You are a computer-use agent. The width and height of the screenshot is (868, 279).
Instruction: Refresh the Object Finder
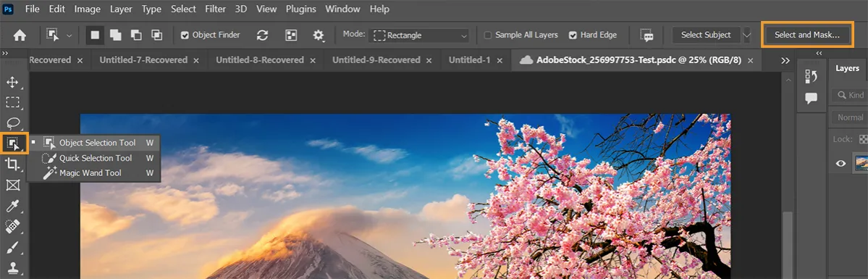pyautogui.click(x=262, y=35)
